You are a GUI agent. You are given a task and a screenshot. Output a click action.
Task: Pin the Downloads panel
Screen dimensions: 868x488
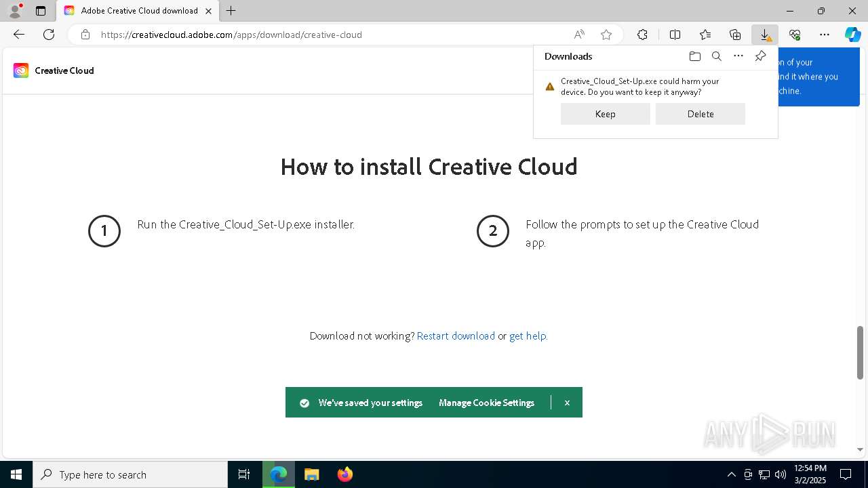[760, 56]
